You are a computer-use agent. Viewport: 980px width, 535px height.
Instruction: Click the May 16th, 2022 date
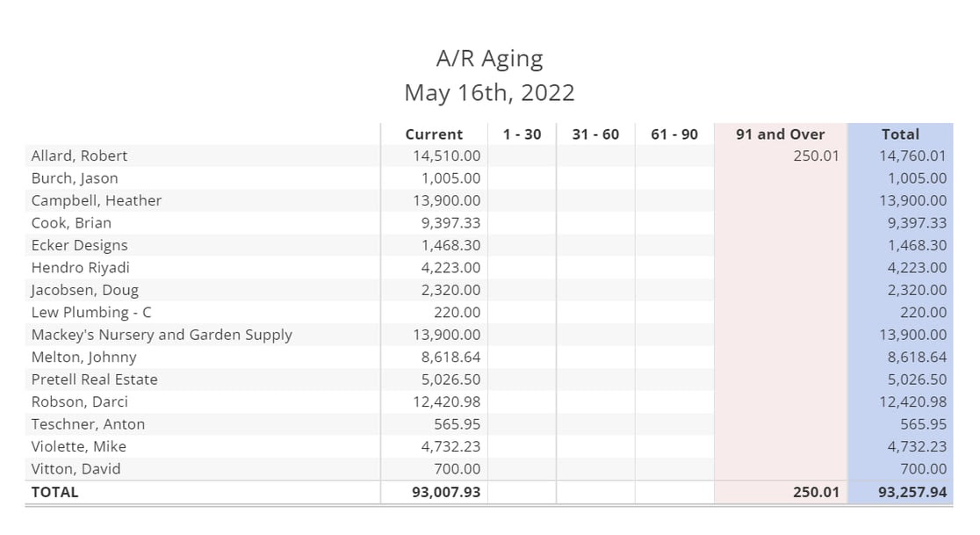[490, 92]
